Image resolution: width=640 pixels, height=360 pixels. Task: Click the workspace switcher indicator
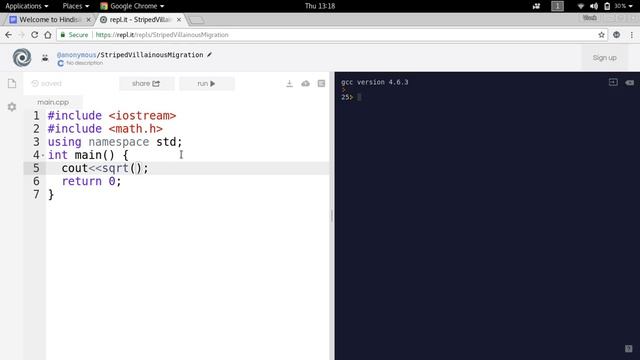557,6
